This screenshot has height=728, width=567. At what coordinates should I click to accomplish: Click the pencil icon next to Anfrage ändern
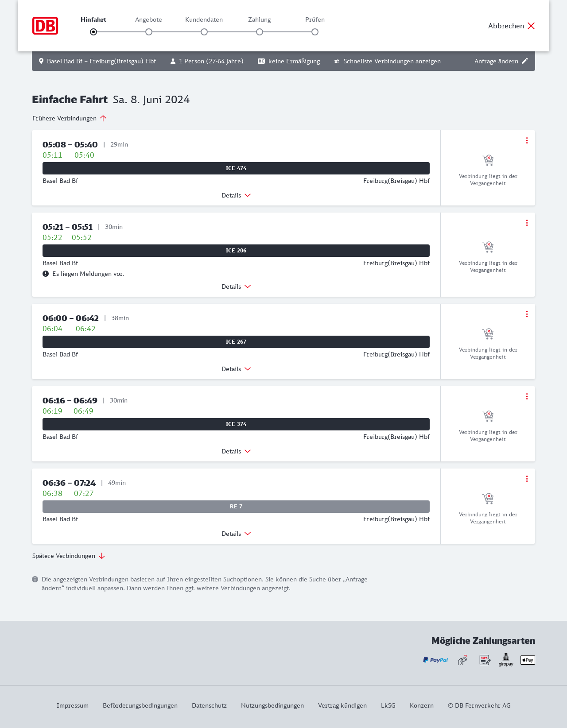525,61
